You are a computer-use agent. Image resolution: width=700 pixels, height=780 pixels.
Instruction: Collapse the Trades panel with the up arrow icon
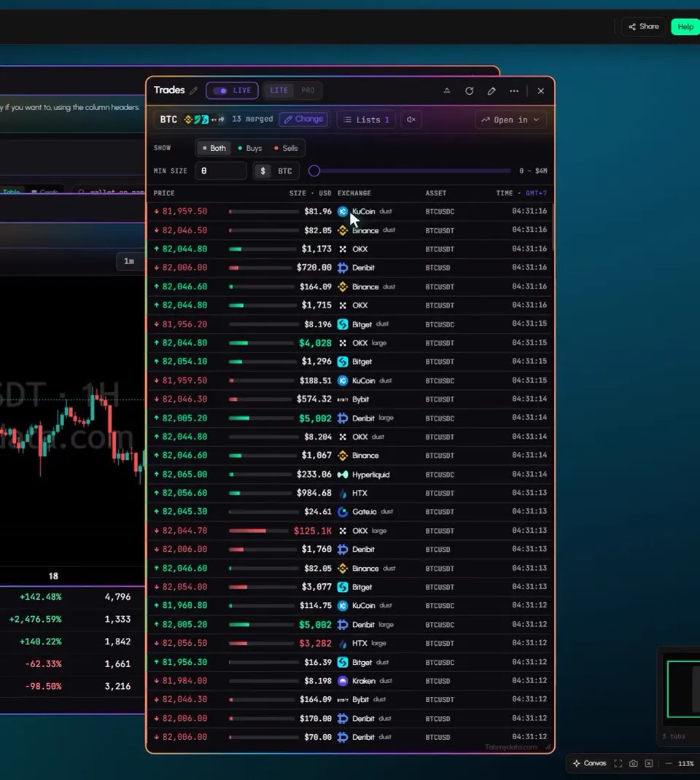447,90
